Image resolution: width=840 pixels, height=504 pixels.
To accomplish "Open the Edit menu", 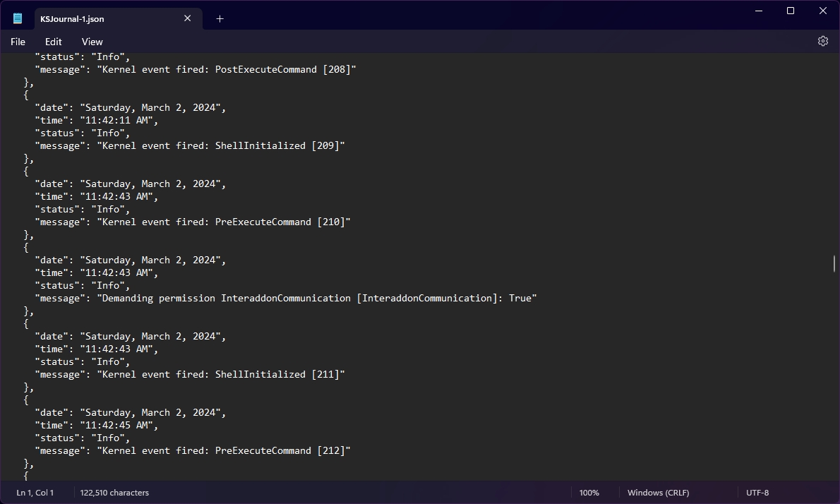I will (x=54, y=42).
